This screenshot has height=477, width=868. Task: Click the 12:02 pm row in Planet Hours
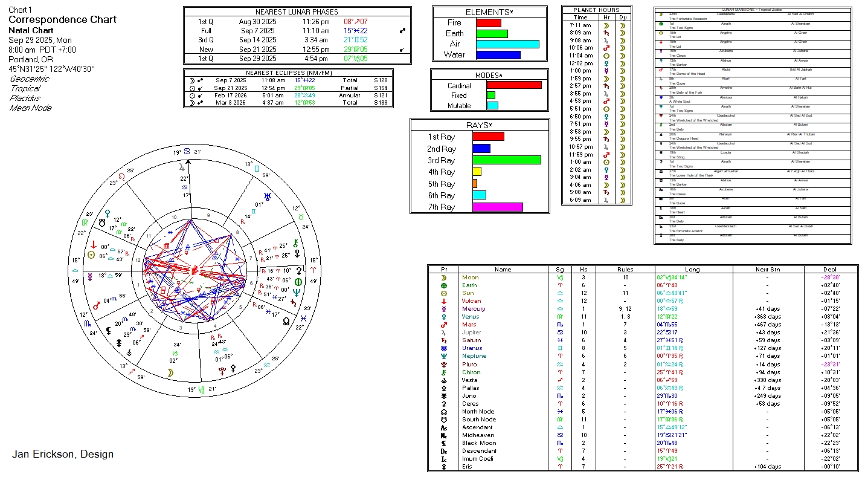click(x=596, y=63)
